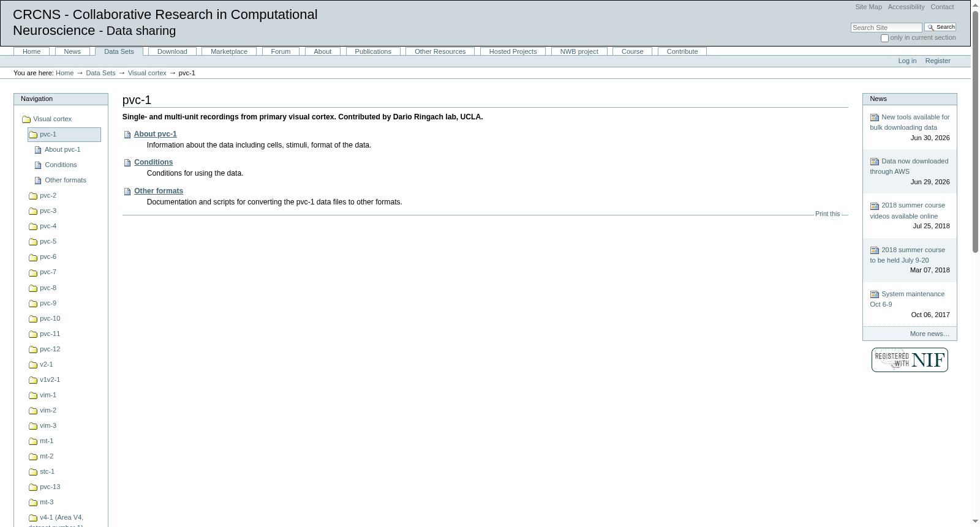980x527 pixels.
Task: Open the NWB project tab
Action: [579, 51]
